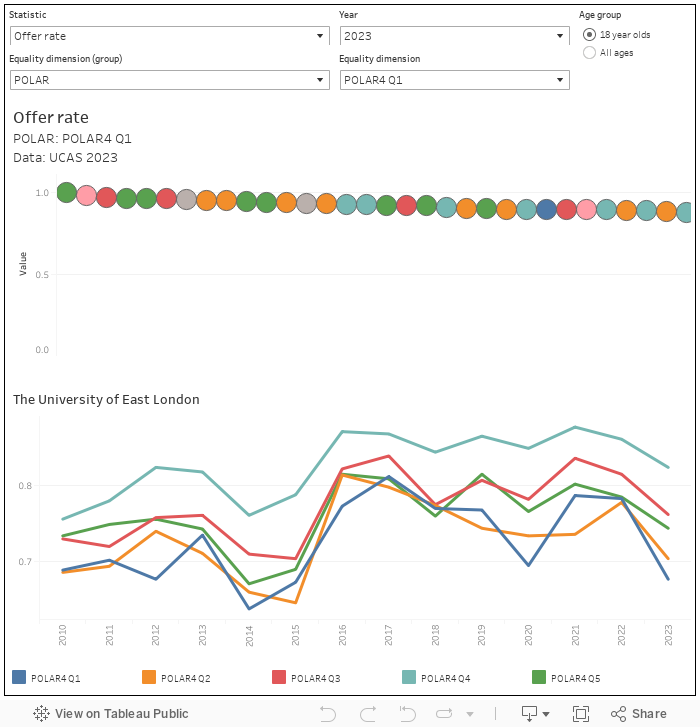Click the POLAR4 Q2 legend label
700x727 pixels.
coord(185,679)
